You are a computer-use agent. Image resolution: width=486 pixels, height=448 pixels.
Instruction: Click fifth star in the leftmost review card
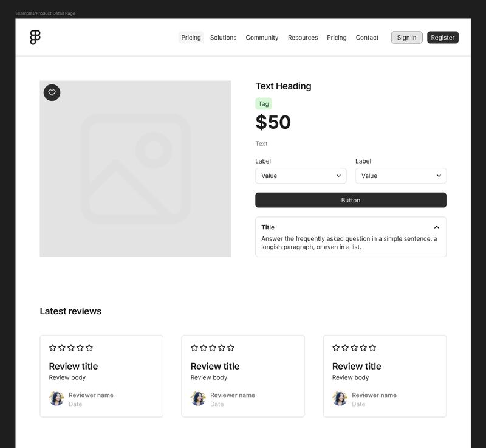(x=89, y=348)
